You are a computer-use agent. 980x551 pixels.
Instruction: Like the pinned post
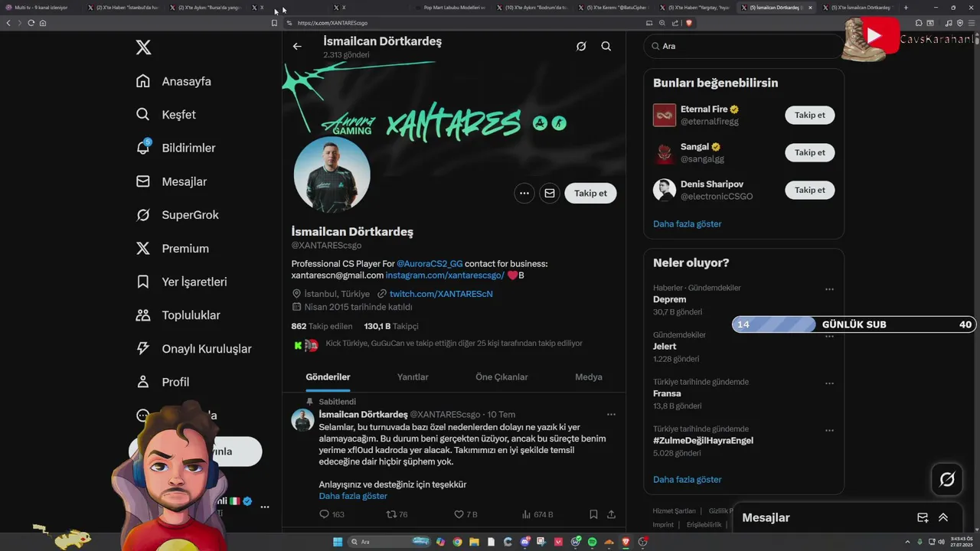(465, 514)
